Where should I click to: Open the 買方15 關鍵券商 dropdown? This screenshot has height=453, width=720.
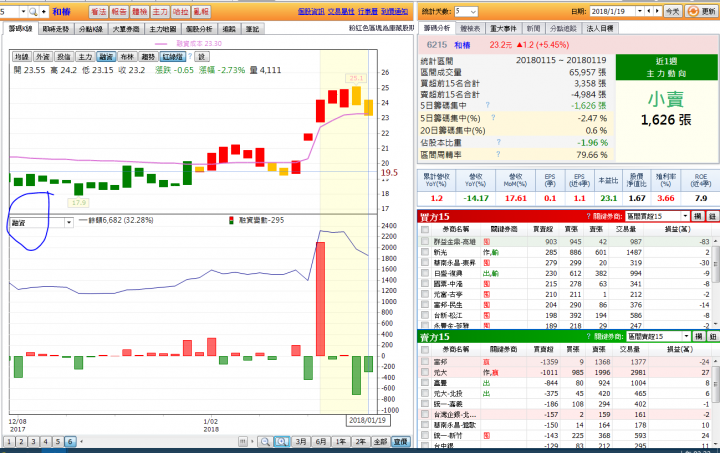(x=658, y=216)
